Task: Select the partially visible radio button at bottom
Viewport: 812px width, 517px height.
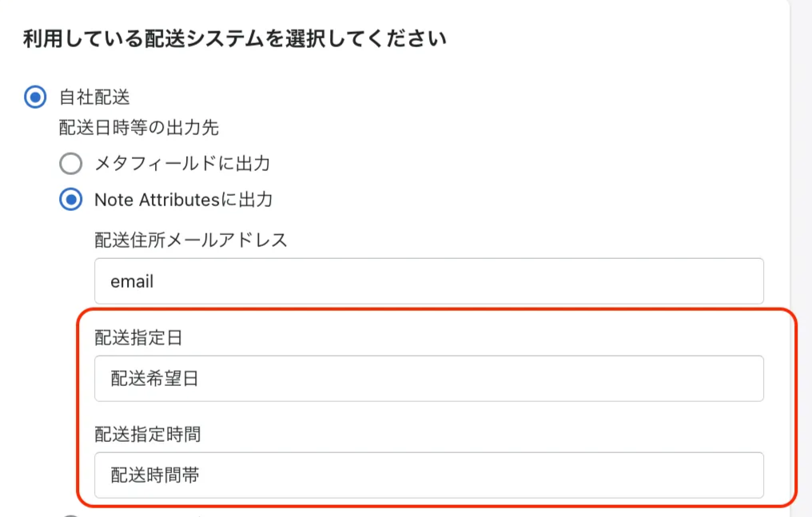Action: (71, 515)
